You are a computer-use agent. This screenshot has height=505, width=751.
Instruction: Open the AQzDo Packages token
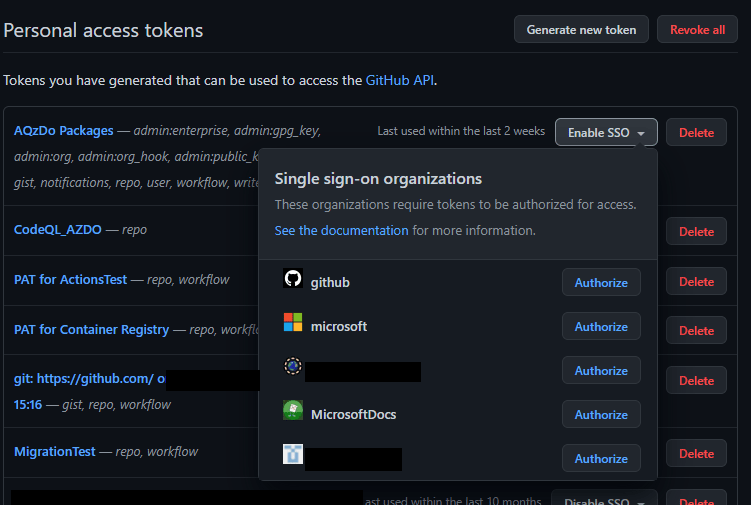click(64, 130)
